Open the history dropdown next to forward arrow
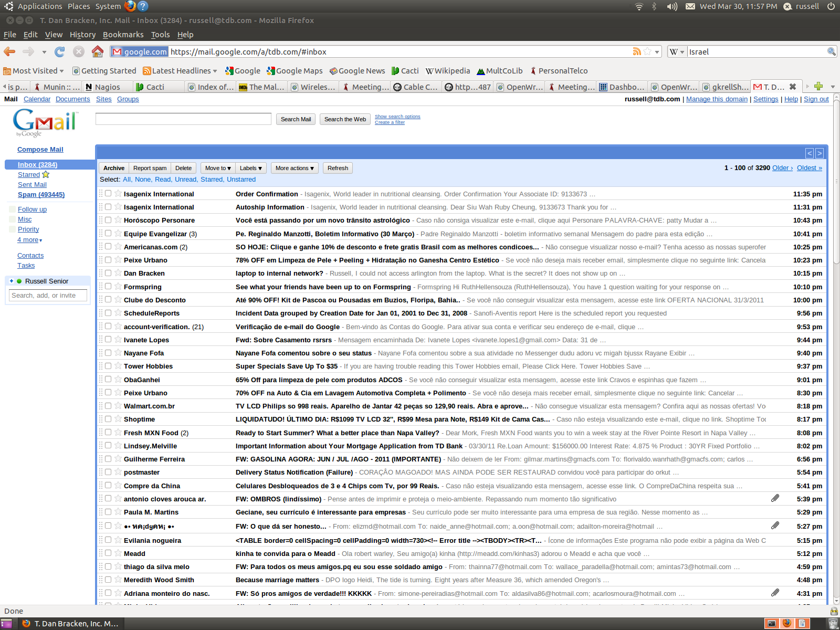The height and width of the screenshot is (630, 840). coord(44,52)
